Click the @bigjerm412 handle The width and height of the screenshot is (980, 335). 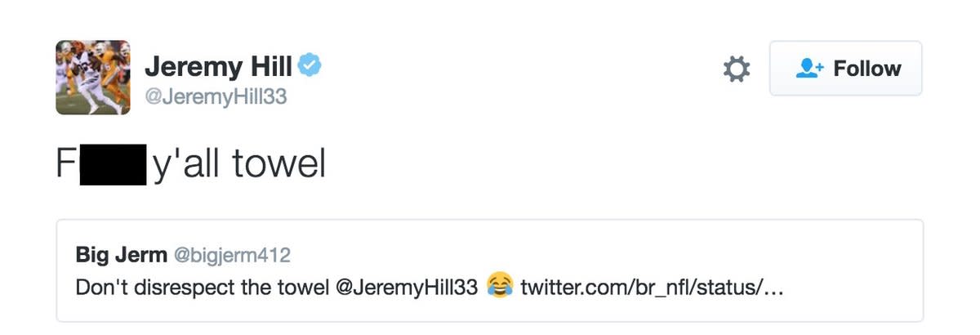[232, 256]
